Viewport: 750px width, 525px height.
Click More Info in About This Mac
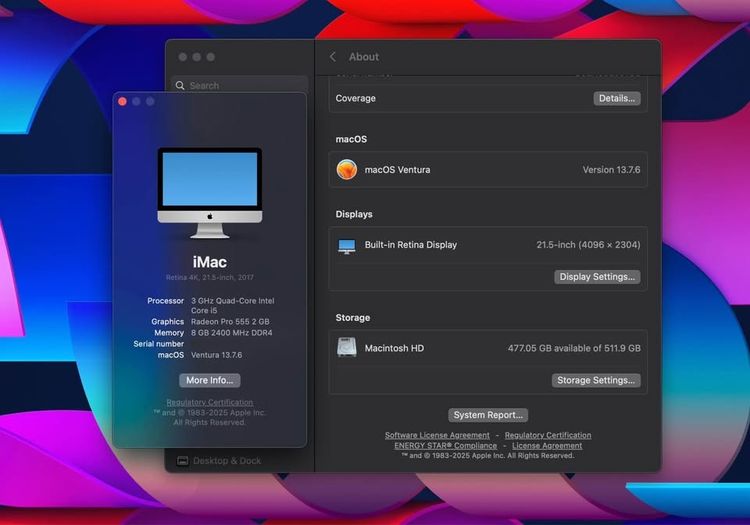coord(210,380)
